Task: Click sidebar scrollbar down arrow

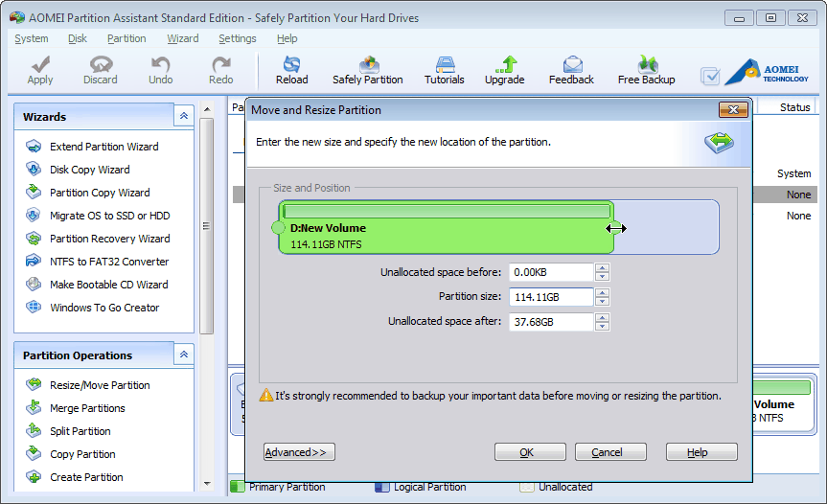Action: pos(207,484)
